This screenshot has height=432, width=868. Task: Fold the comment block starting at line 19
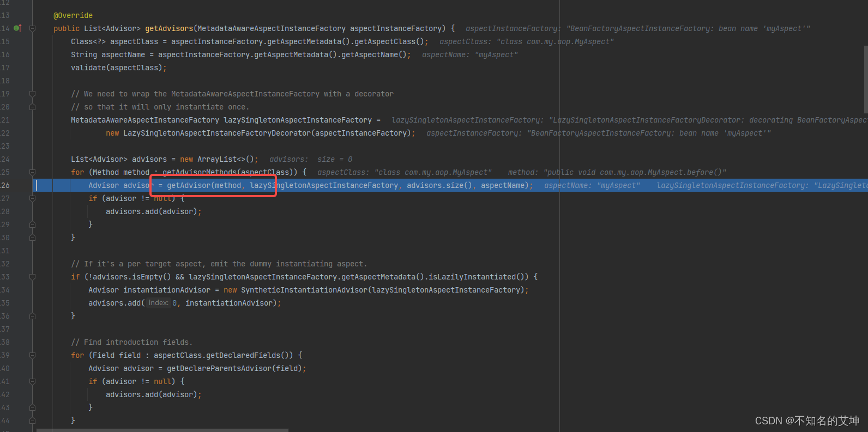(x=32, y=94)
